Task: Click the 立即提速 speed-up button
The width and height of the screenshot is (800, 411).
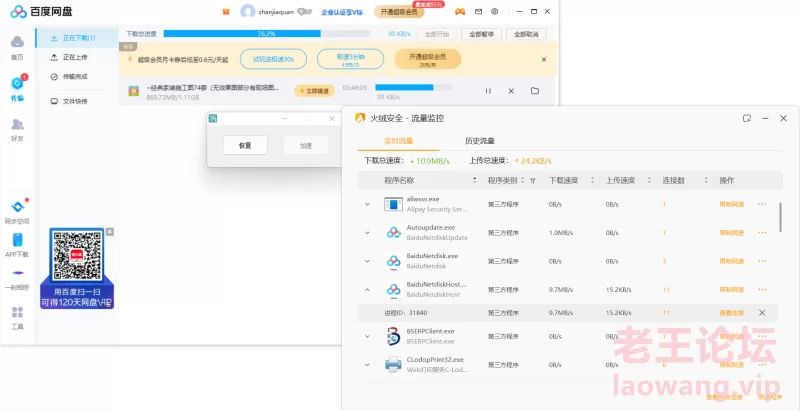Action: tap(314, 91)
